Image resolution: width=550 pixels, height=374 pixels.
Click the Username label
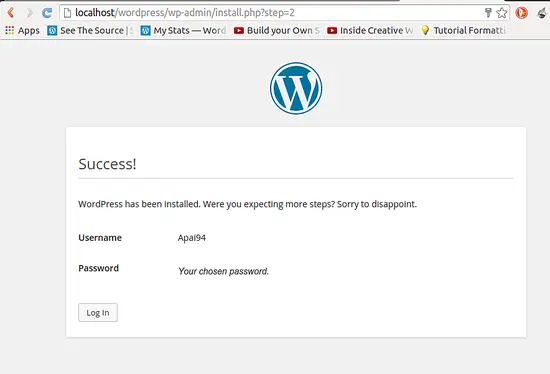tap(100, 238)
